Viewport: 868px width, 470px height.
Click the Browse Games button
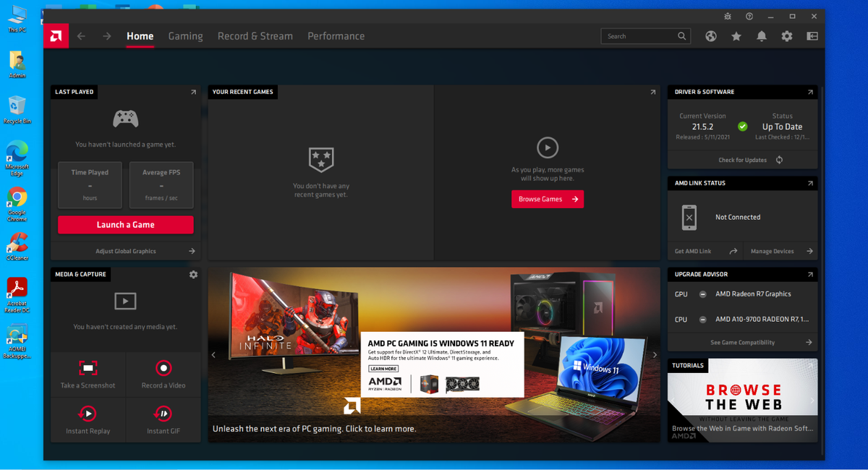tap(548, 199)
